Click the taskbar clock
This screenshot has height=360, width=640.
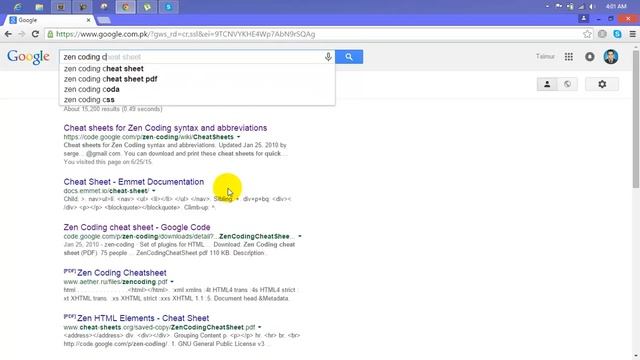pyautogui.click(x=616, y=7)
